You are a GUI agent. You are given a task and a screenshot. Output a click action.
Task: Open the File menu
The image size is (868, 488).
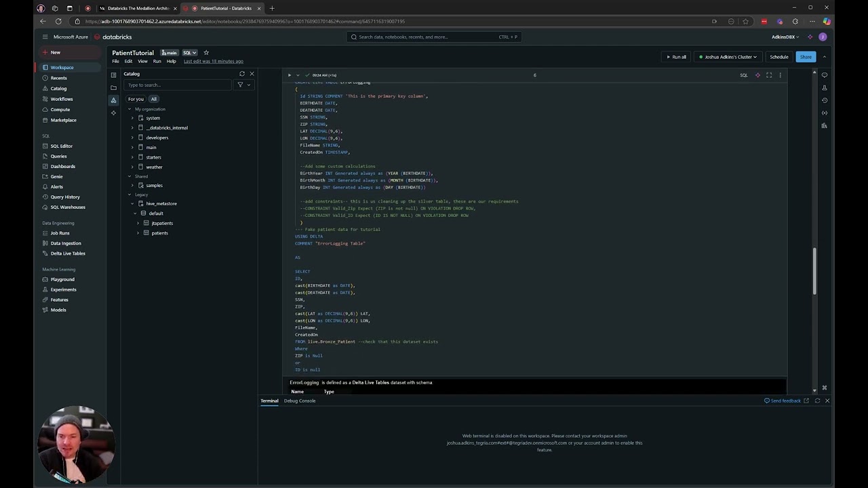(x=116, y=61)
